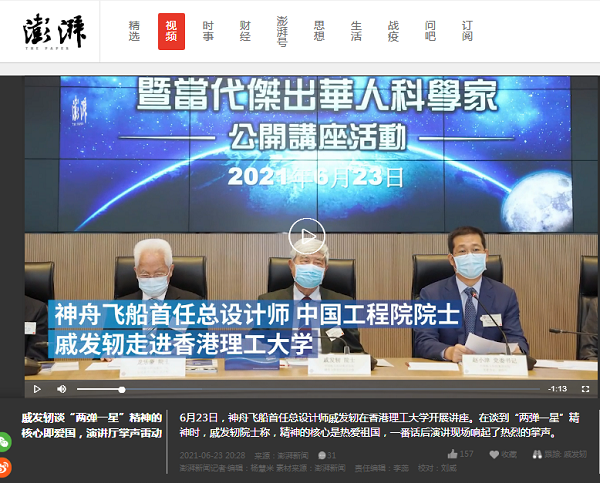Image resolution: width=600 pixels, height=483 pixels.
Task: Go to the 财经 section
Action: coord(245,31)
